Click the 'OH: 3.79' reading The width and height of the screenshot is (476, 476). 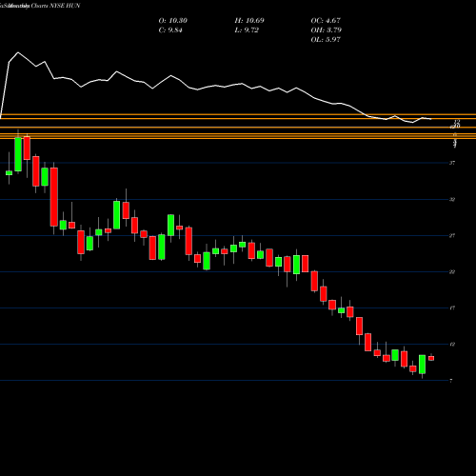327,30
